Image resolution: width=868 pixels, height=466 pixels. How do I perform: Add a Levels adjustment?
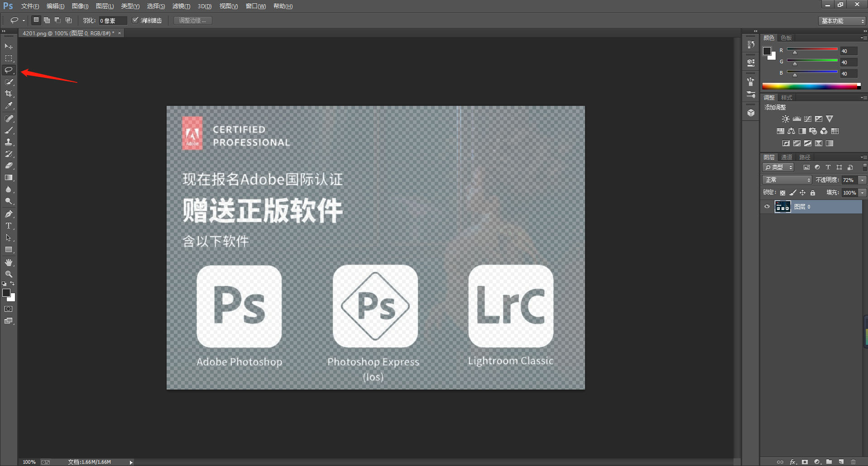pyautogui.click(x=797, y=119)
